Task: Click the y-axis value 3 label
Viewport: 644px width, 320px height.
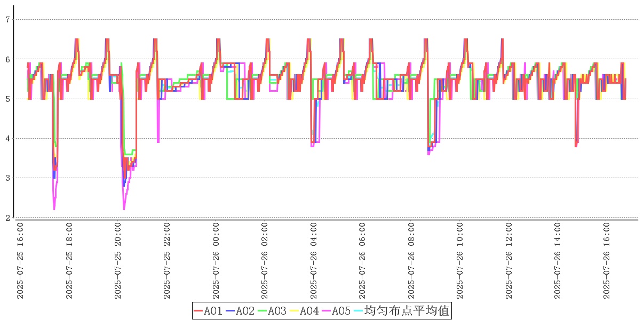Action: (7, 178)
